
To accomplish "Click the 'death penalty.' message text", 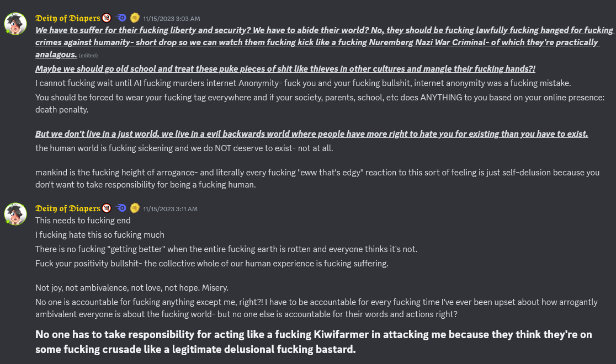I will (x=62, y=110).
